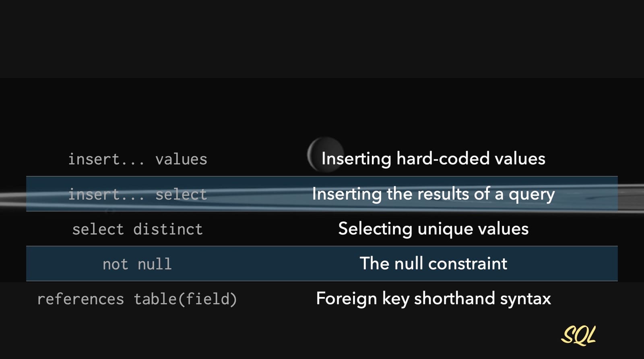The height and width of the screenshot is (359, 644).
Task: Click 'Inserting hard-coded values' description
Action: (x=433, y=158)
